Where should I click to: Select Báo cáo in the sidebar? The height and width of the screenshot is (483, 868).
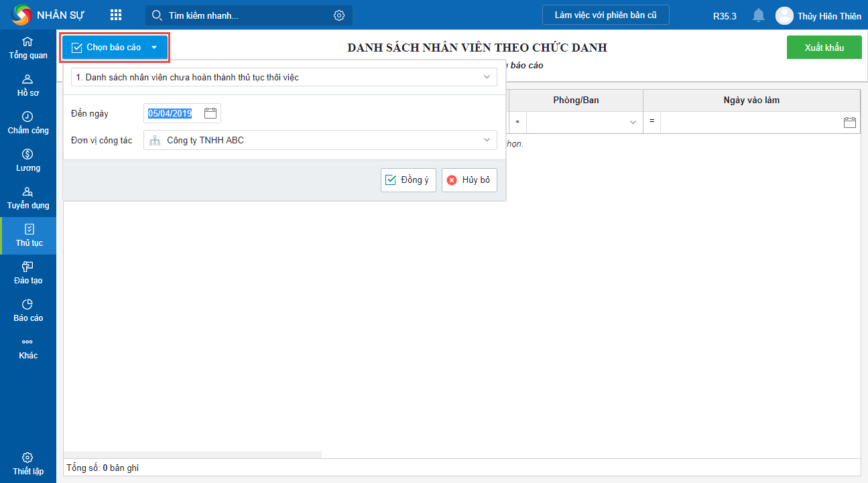[28, 311]
